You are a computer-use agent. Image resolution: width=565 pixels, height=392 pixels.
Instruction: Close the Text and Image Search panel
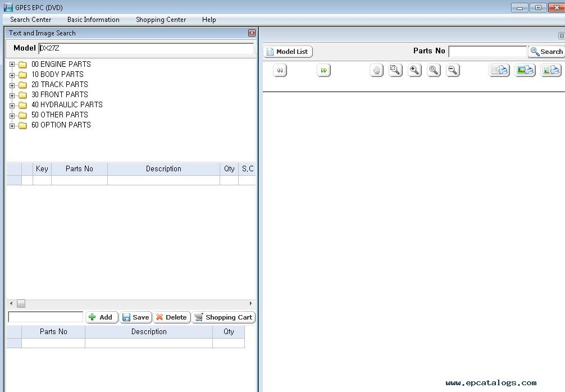[x=252, y=33]
